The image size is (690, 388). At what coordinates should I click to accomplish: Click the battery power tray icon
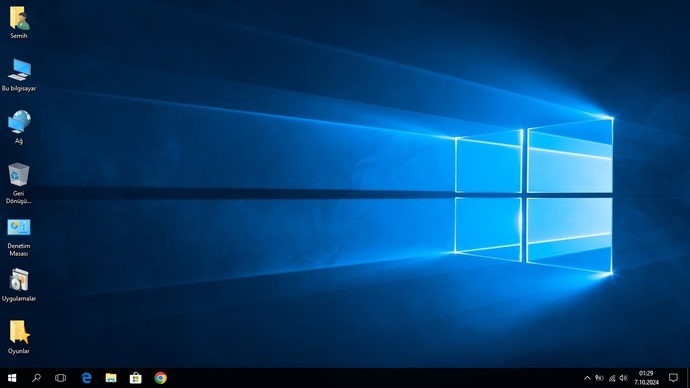[599, 378]
